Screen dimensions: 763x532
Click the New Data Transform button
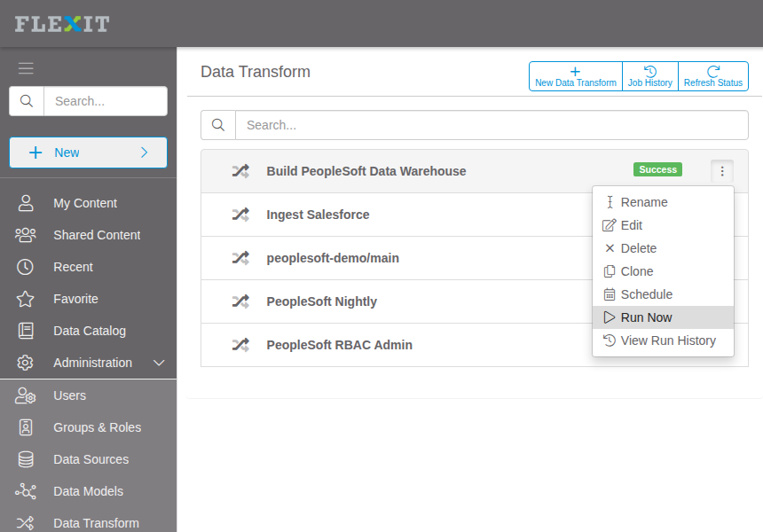point(576,76)
